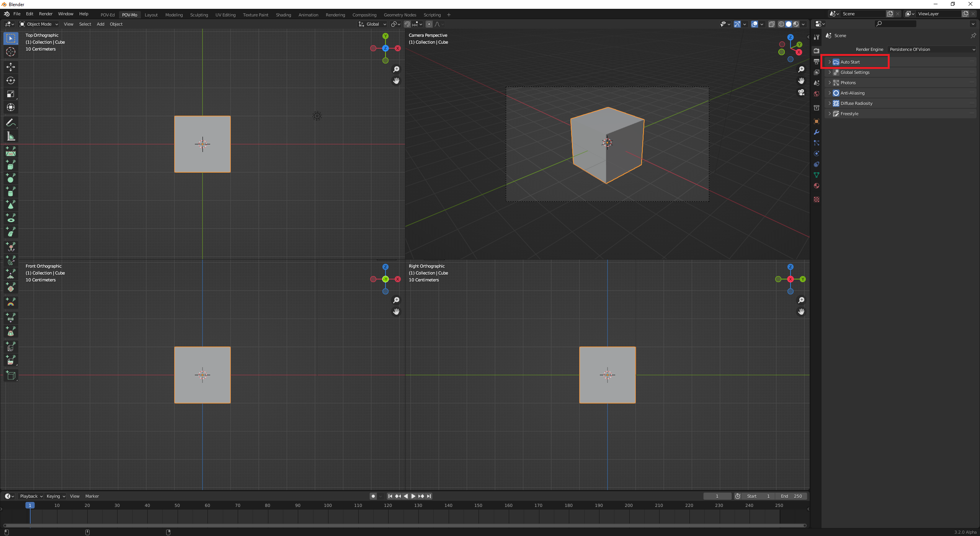Open the World properties tab
The width and height of the screenshot is (980, 536).
[x=817, y=94]
